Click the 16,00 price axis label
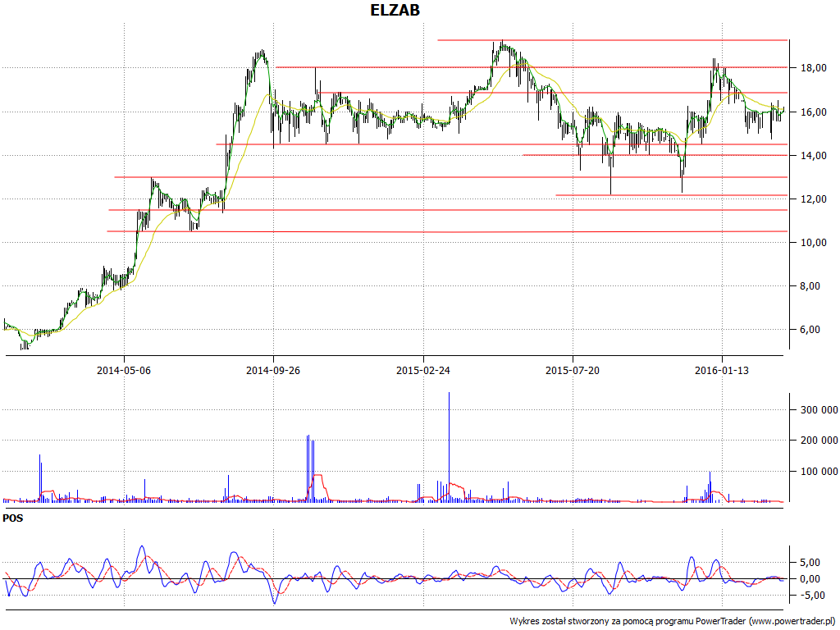The width and height of the screenshot is (840, 630). (x=813, y=112)
